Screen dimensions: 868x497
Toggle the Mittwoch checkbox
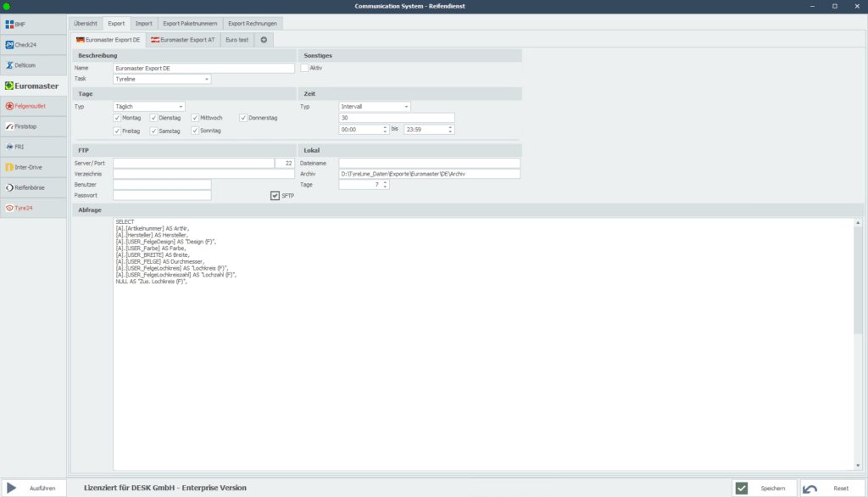(195, 118)
